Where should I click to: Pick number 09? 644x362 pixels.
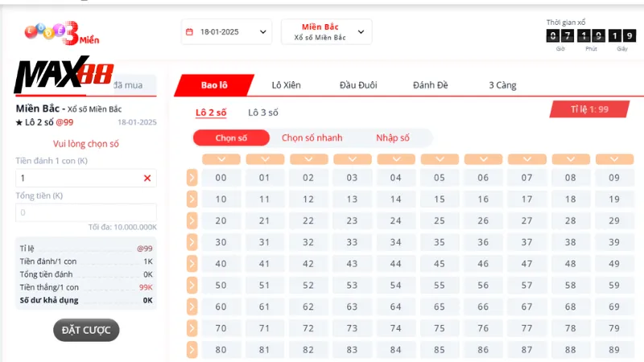614,178
